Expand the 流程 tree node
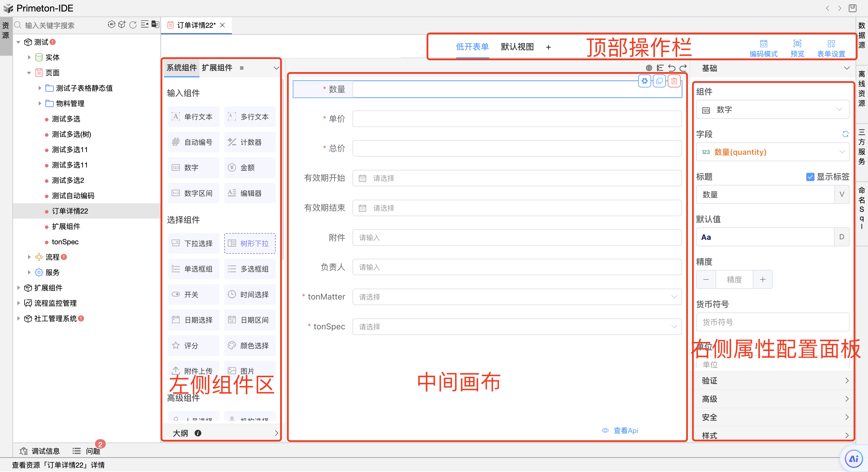 coord(29,257)
